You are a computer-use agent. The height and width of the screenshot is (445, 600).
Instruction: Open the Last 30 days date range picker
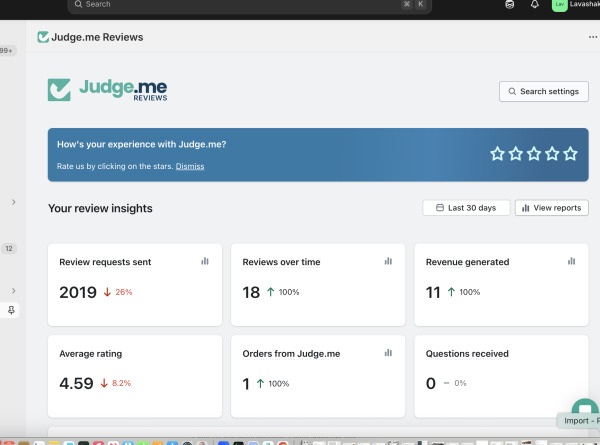(x=466, y=208)
